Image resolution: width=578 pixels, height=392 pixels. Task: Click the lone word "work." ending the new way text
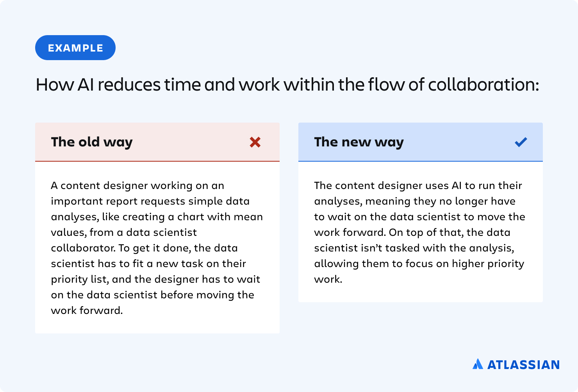click(x=328, y=279)
